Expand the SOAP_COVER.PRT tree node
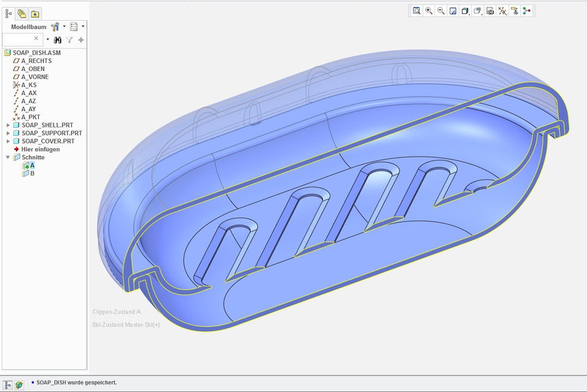Image resolution: width=587 pixels, height=392 pixels. pyautogui.click(x=8, y=141)
